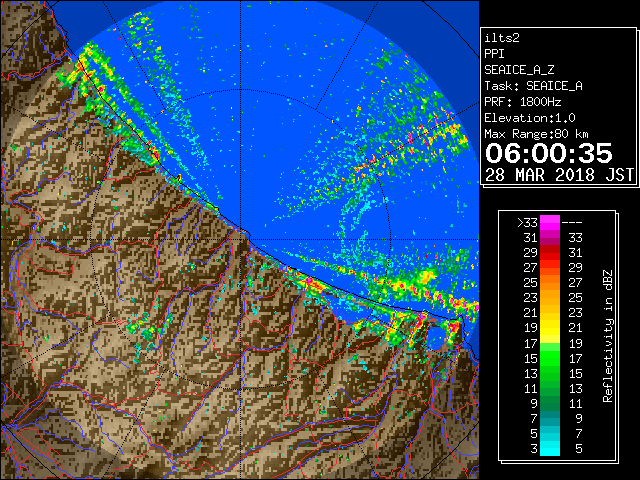Click the cyan bottom legend color swatch
Image resolution: width=640 pixels, height=480 pixels.
pos(550,448)
